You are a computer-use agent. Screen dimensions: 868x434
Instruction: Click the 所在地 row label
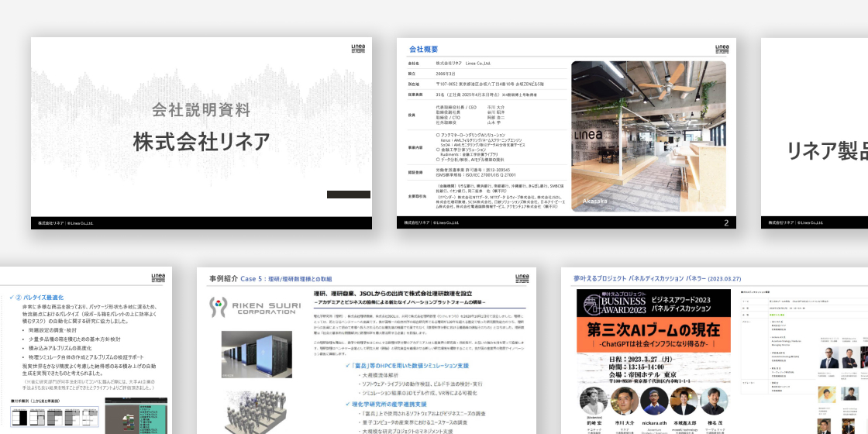pyautogui.click(x=414, y=84)
